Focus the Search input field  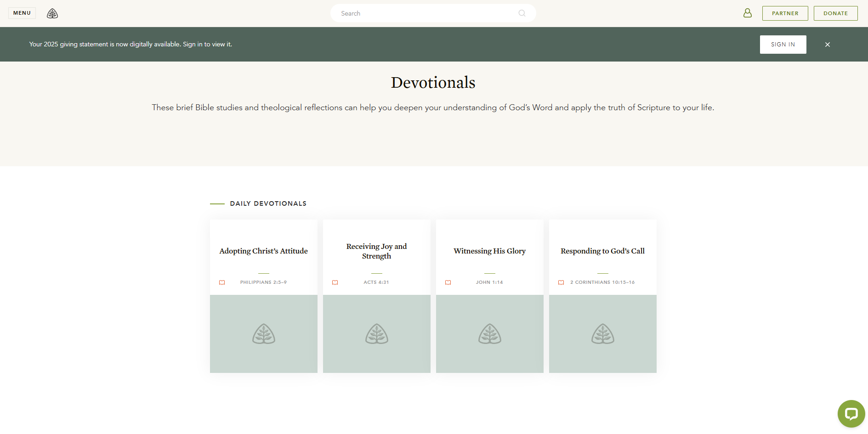coord(427,13)
